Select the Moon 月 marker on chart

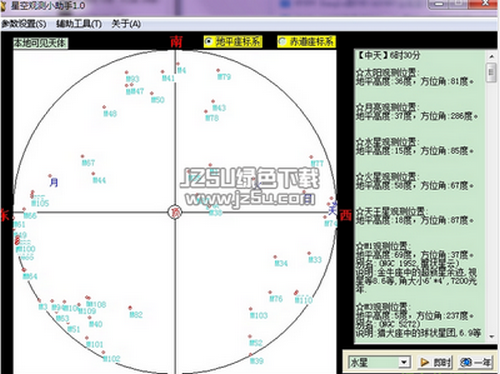54,182
